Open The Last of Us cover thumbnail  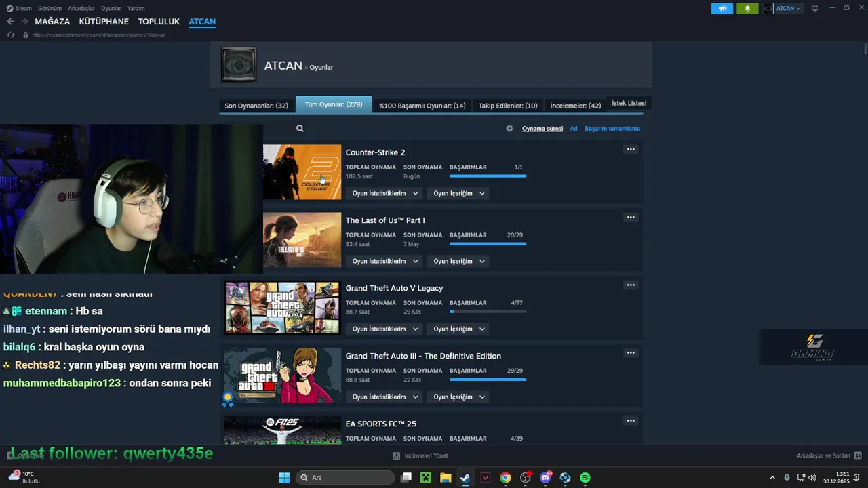tap(302, 240)
